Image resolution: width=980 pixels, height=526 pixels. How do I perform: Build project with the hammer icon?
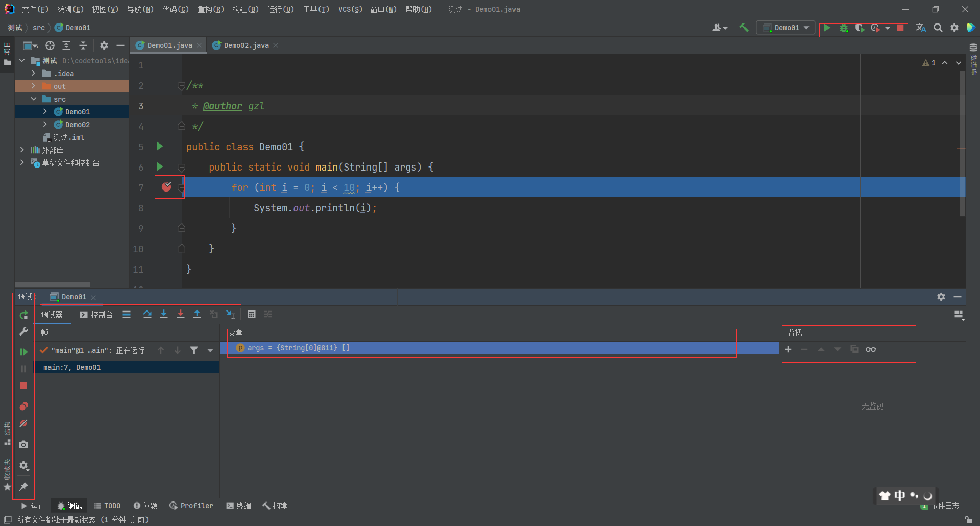click(x=744, y=28)
